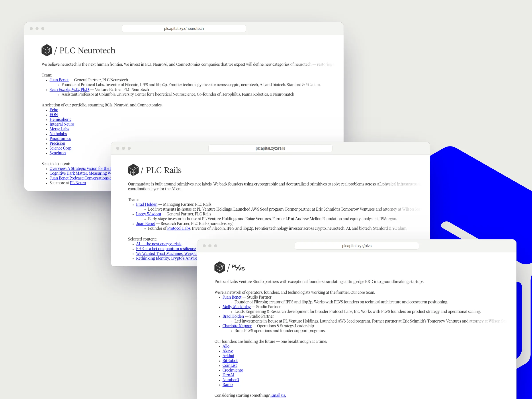Viewport: 532px width, 399px height.
Task: Open the Lacey Wisdom link
Action: pos(148,214)
